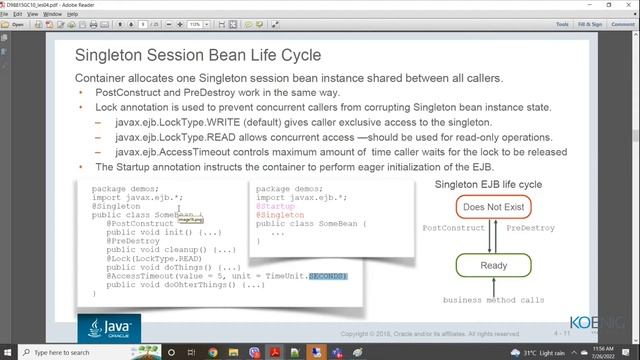Viewport: 640px width, 360px height.
Task: Go to previous page with up arrow
Action: [x=120, y=25]
